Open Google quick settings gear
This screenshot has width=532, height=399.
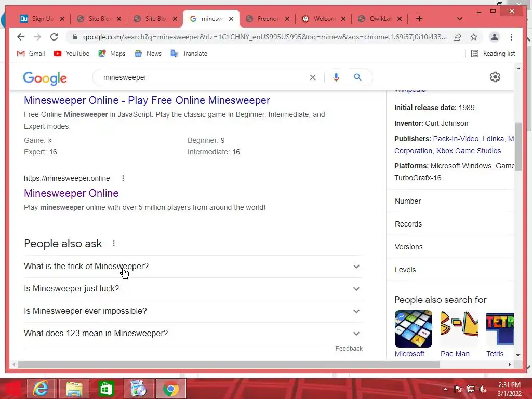click(x=495, y=77)
